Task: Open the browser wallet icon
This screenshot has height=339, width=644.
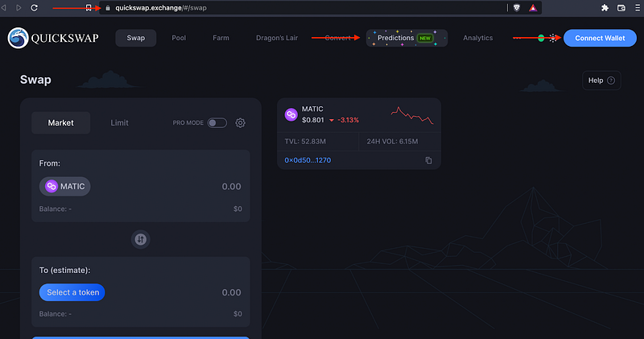Action: point(621,8)
